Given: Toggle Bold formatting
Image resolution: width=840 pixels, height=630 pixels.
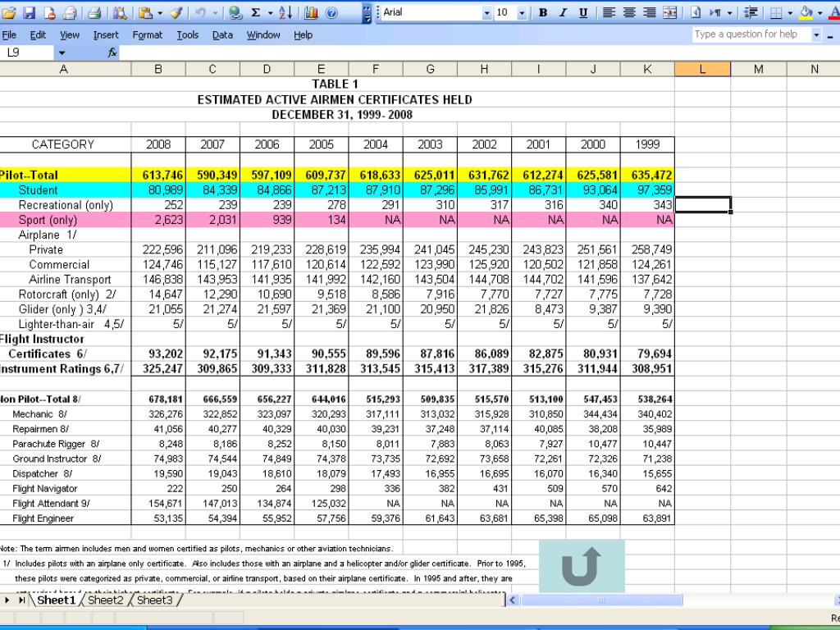Looking at the screenshot, I should [x=543, y=12].
